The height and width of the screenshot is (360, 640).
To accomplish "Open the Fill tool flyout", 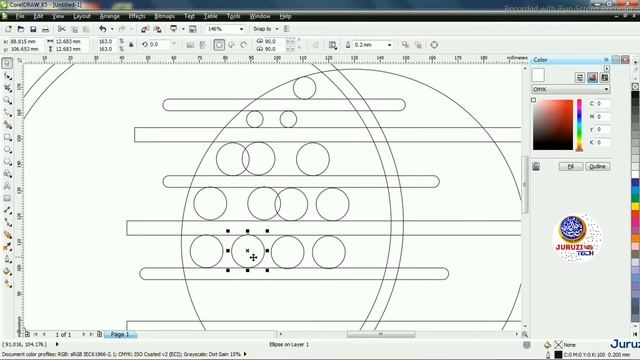I will tap(7, 271).
